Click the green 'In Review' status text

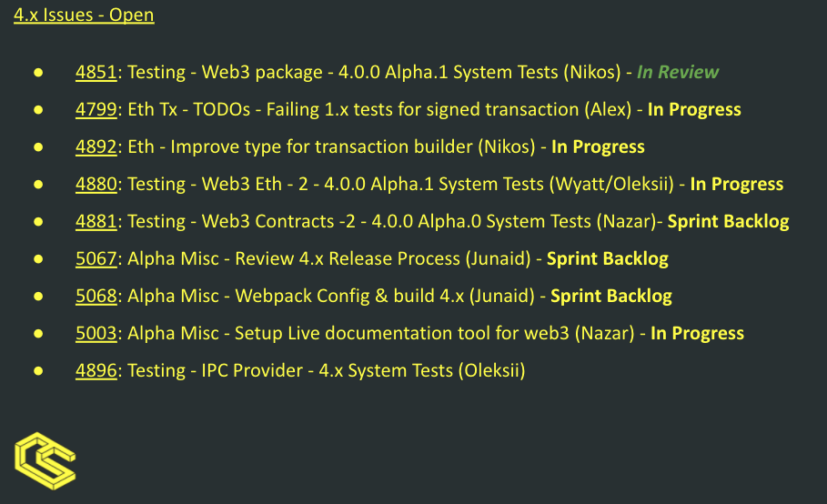(678, 73)
